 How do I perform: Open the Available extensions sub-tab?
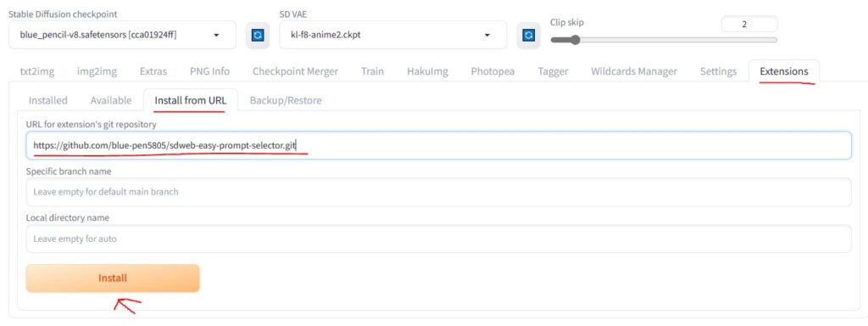click(x=111, y=100)
